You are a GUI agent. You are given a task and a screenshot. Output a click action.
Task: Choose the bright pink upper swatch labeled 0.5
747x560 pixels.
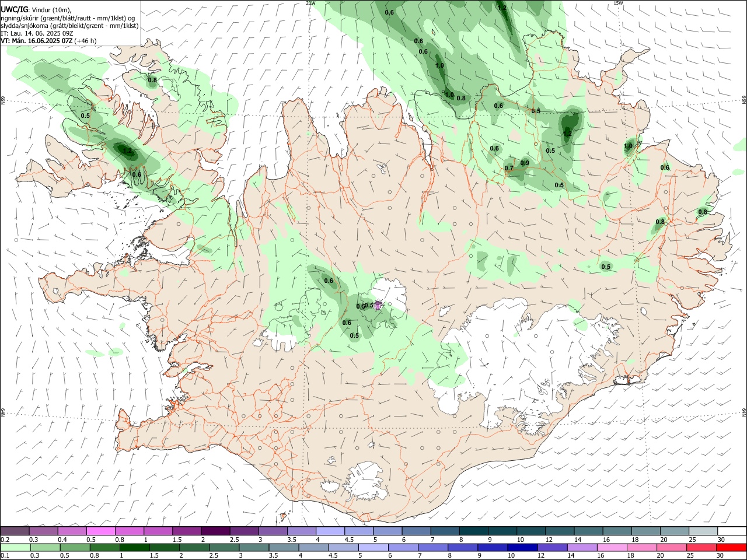[101, 531]
